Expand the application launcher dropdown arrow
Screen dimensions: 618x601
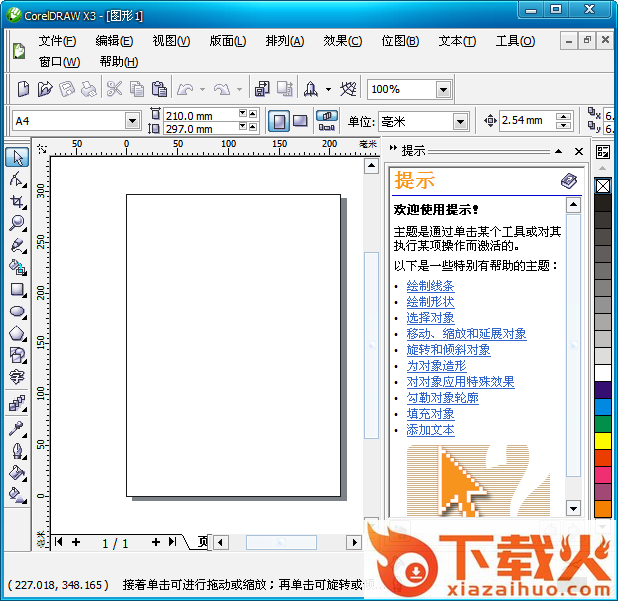pyautogui.click(x=328, y=89)
